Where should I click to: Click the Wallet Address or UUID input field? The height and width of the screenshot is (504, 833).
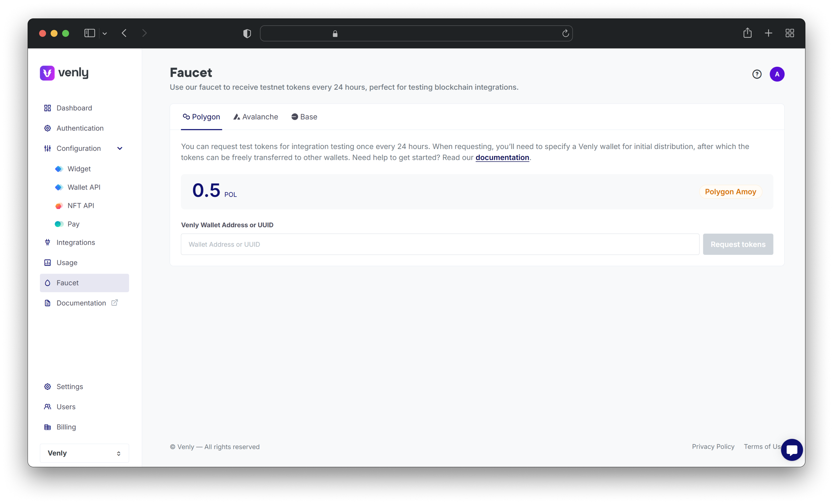pyautogui.click(x=440, y=244)
